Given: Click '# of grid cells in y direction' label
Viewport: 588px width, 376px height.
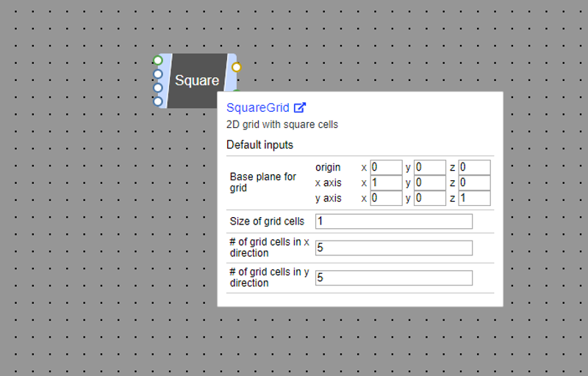Looking at the screenshot, I should point(269,277).
